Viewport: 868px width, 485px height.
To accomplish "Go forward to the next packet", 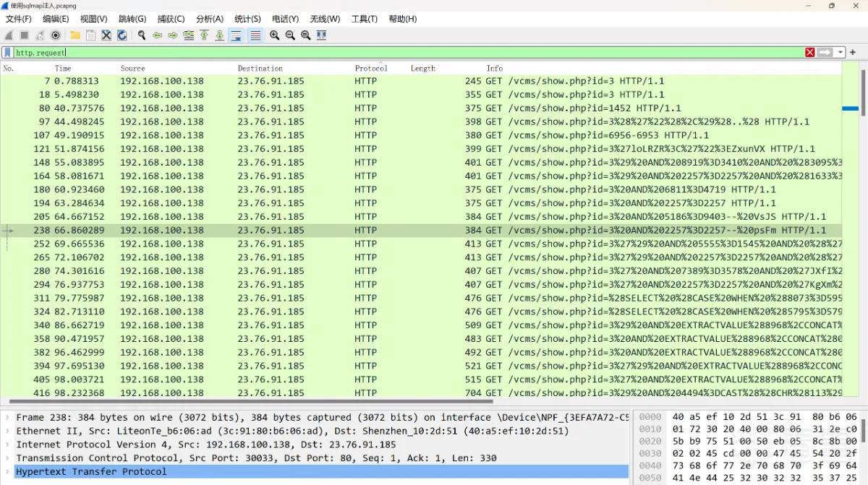I will tap(173, 35).
